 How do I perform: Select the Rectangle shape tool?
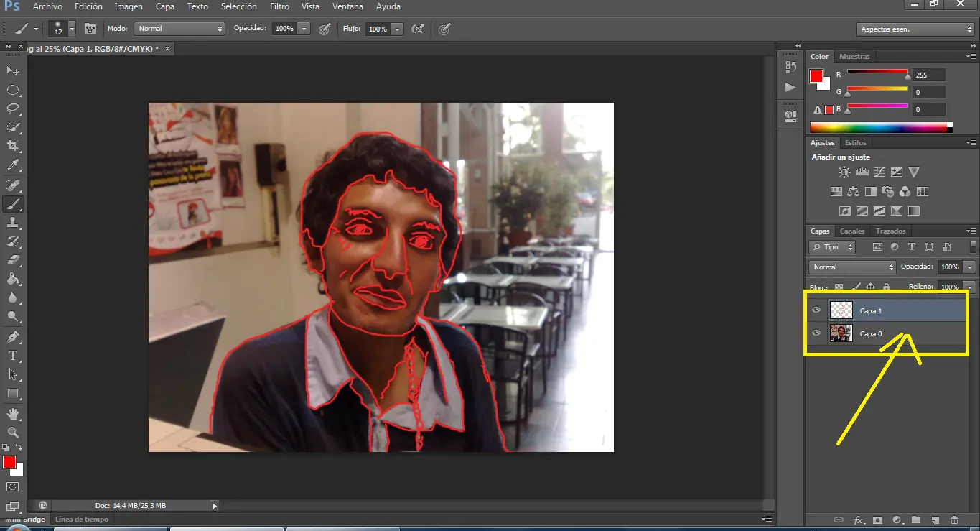13,393
